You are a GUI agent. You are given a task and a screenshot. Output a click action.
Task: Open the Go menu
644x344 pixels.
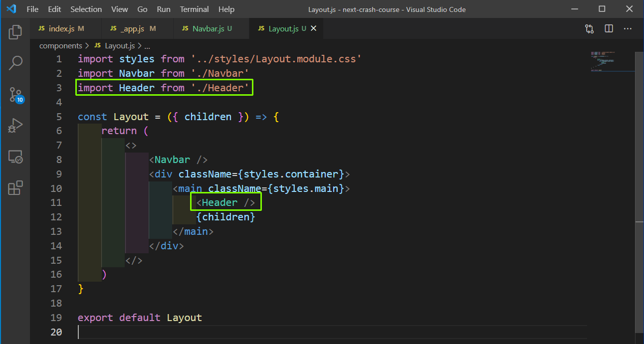click(142, 9)
